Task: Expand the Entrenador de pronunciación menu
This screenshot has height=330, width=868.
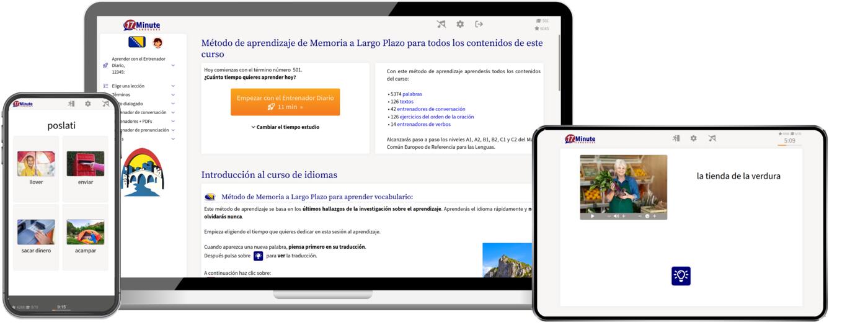Action: coord(173,130)
